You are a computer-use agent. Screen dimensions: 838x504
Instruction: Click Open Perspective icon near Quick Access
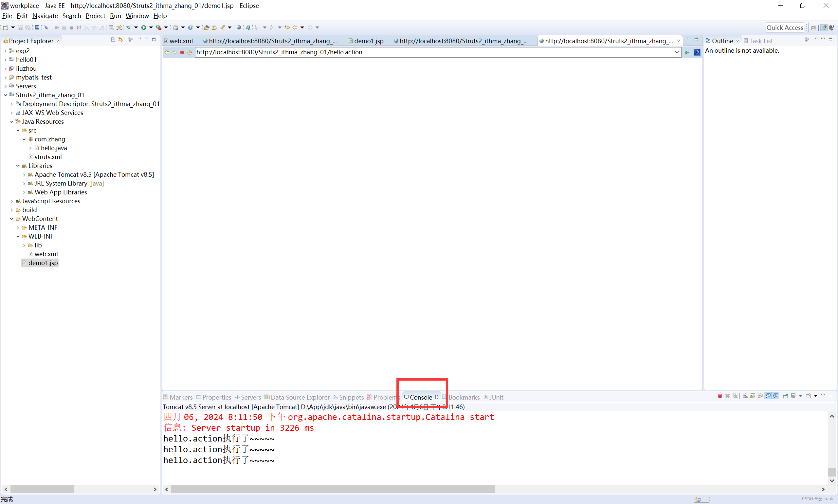click(x=813, y=27)
